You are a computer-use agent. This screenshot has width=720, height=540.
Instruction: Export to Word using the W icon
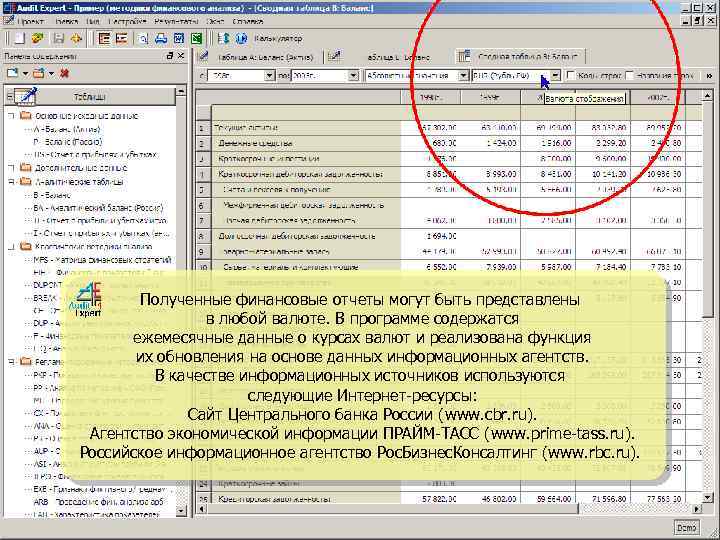(x=179, y=39)
